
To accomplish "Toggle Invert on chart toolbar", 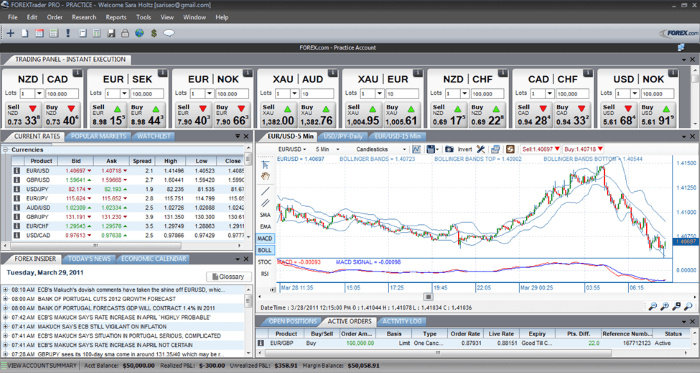I will tap(465, 149).
